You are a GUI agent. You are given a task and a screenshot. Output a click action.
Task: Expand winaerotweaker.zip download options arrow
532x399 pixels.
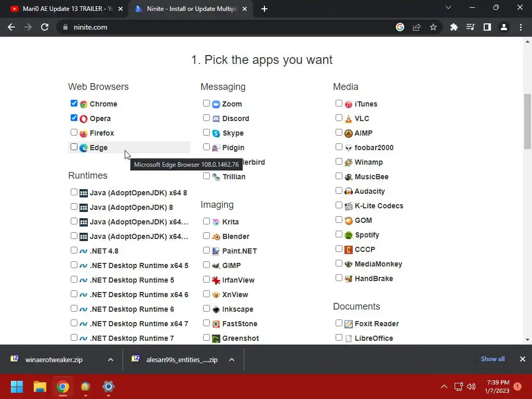[x=111, y=360]
